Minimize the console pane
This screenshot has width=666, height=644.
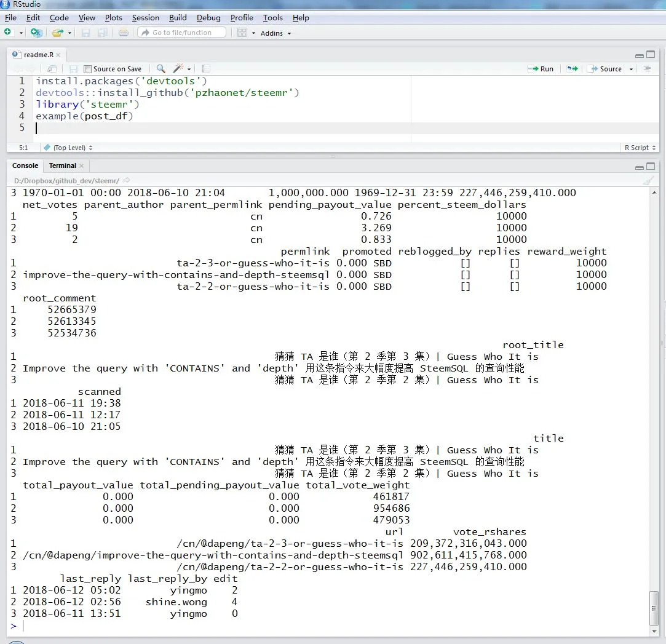[639, 167]
